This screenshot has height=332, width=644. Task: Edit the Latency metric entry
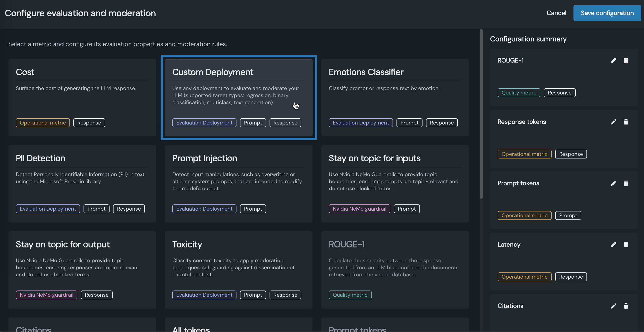coord(613,245)
